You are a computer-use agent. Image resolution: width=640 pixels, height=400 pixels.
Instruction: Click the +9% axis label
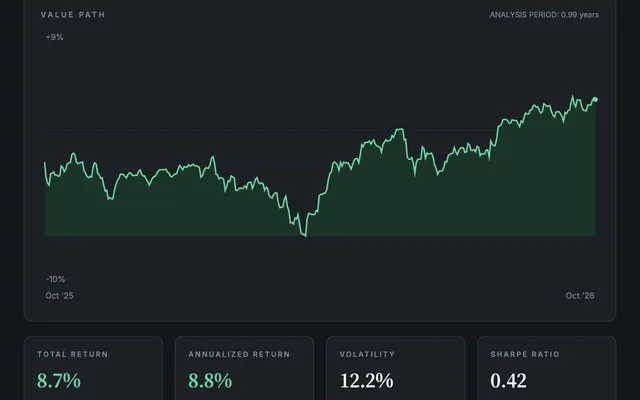pos(54,37)
